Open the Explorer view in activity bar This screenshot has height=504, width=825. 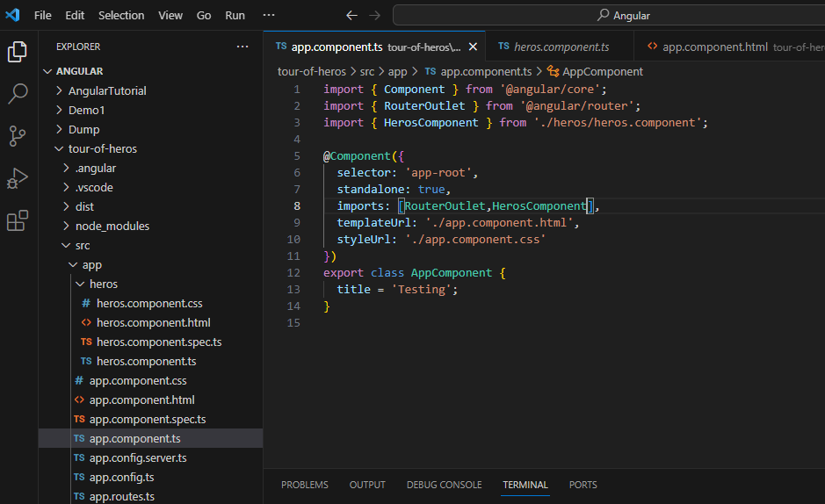pos(18,52)
